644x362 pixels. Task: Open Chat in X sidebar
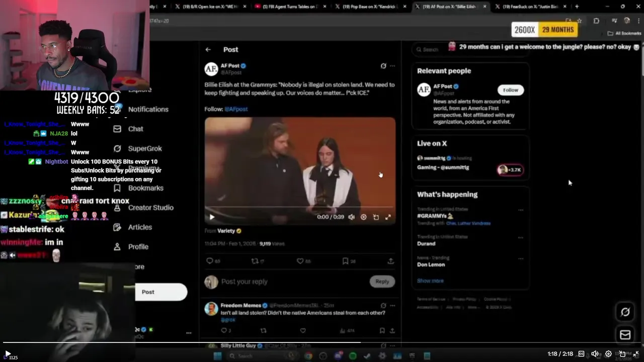point(129,129)
